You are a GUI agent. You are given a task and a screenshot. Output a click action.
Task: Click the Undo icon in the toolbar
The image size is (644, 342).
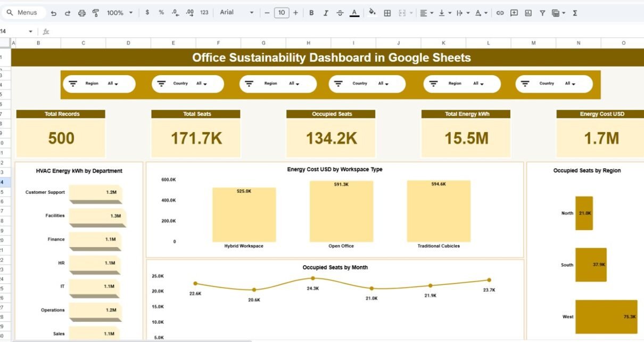pyautogui.click(x=54, y=13)
